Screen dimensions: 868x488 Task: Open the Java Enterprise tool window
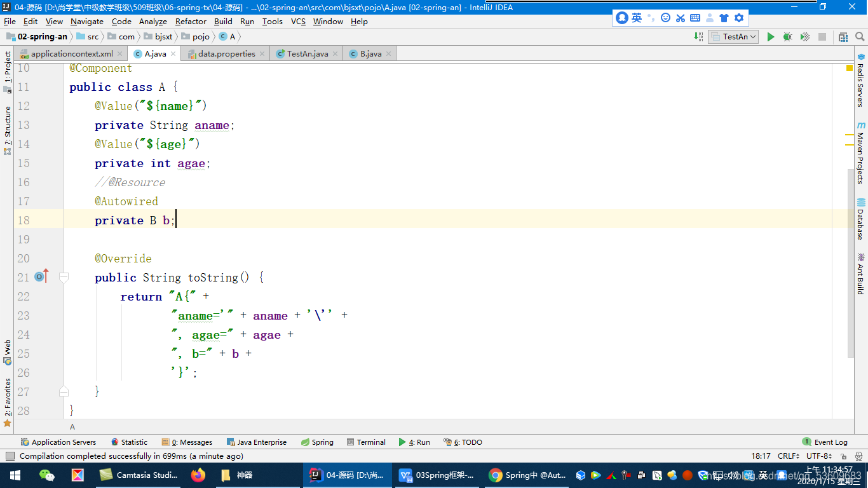click(x=257, y=442)
